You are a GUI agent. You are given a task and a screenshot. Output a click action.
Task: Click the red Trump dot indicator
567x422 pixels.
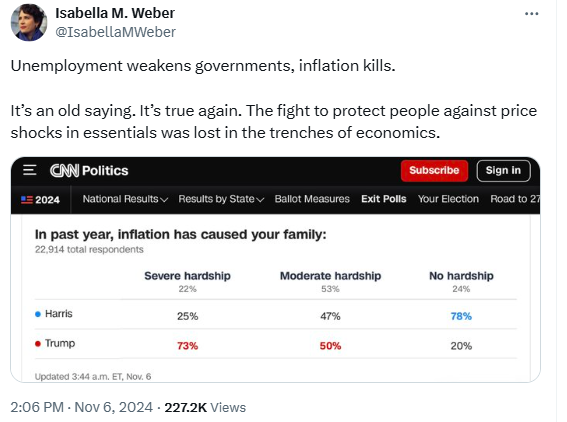pyautogui.click(x=38, y=344)
